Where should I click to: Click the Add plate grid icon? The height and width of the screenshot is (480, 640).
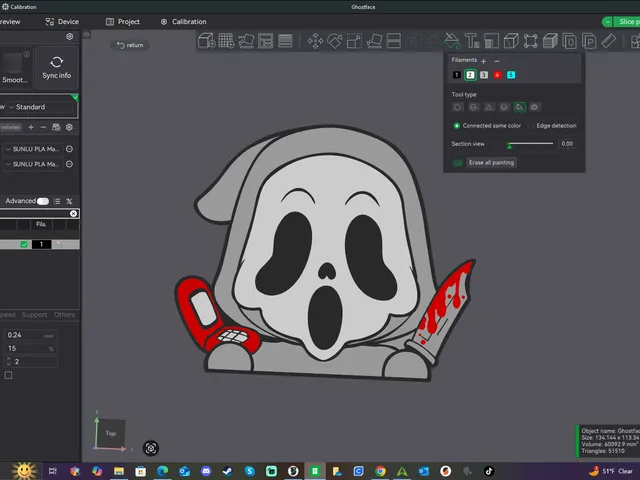click(226, 41)
